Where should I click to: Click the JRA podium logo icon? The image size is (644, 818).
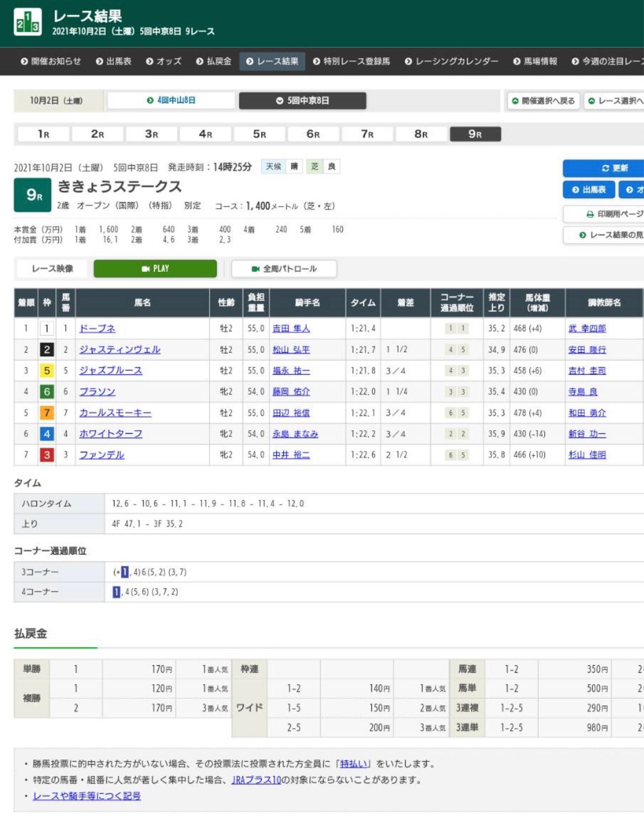[x=28, y=22]
